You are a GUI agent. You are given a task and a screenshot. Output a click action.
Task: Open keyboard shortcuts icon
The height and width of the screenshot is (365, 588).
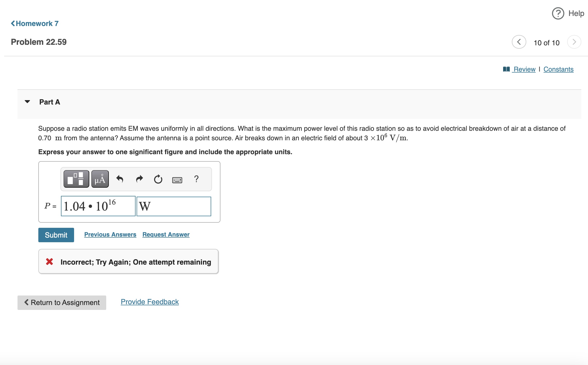click(177, 180)
